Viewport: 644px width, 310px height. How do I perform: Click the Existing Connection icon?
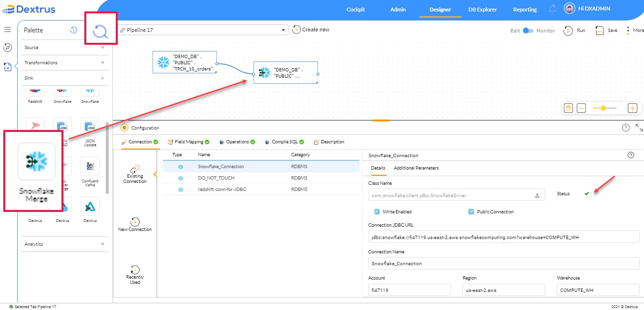point(135,169)
